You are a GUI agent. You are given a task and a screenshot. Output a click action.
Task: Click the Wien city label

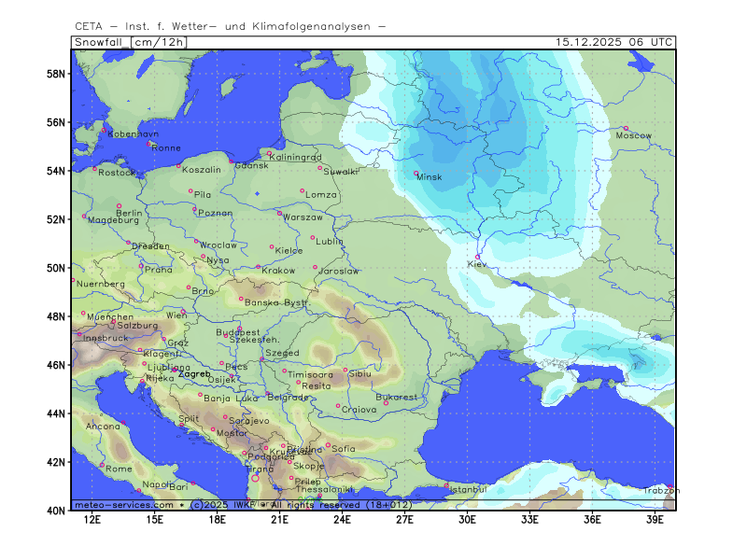coord(176,316)
